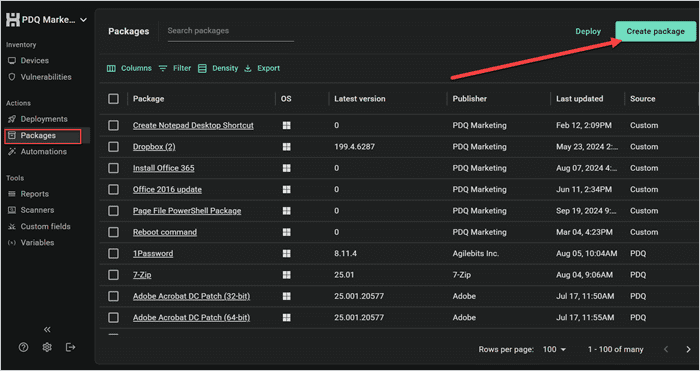Check the Reboot command checkbox

click(x=113, y=232)
